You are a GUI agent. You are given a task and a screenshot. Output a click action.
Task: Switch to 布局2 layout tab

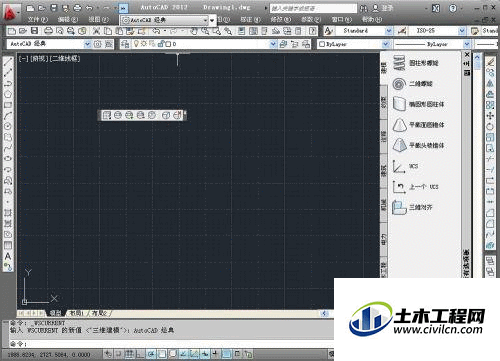click(x=99, y=313)
